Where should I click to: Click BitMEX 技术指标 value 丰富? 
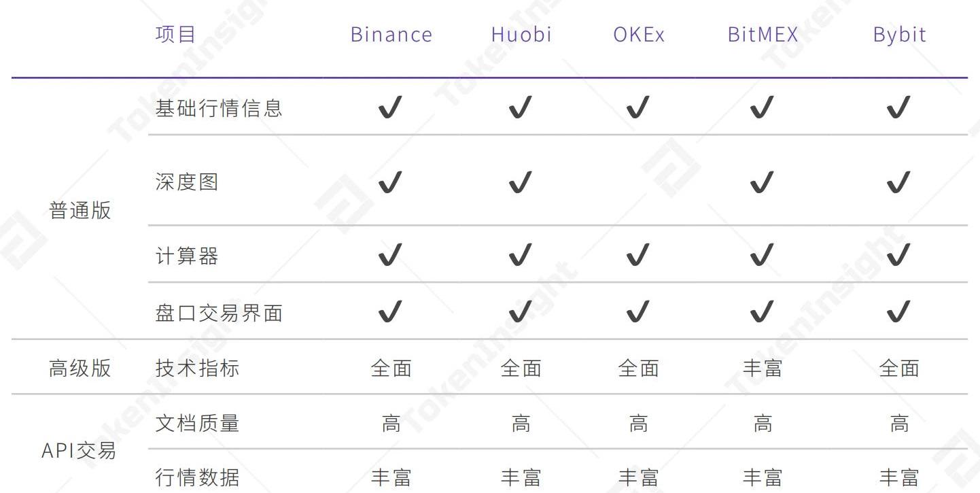point(763,368)
